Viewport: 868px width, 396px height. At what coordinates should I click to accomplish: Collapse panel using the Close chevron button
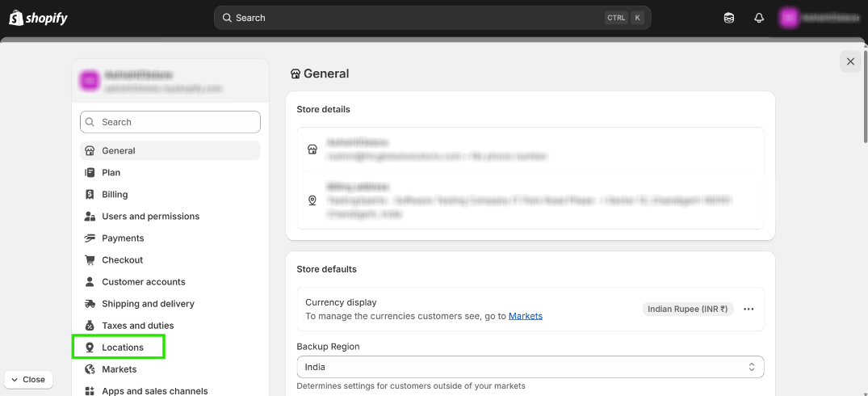click(28, 379)
